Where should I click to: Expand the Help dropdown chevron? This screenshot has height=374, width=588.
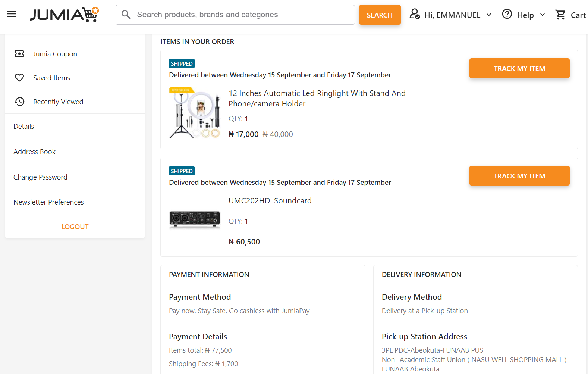pyautogui.click(x=542, y=15)
